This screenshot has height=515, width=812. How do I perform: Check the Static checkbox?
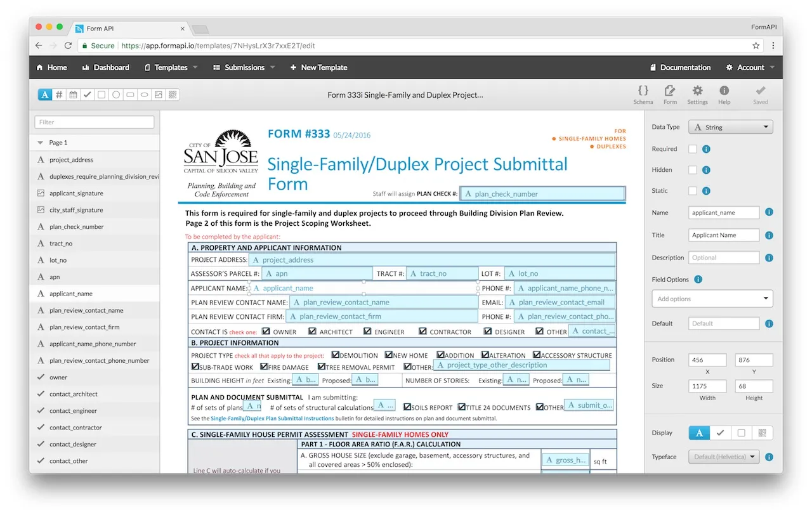coord(693,191)
